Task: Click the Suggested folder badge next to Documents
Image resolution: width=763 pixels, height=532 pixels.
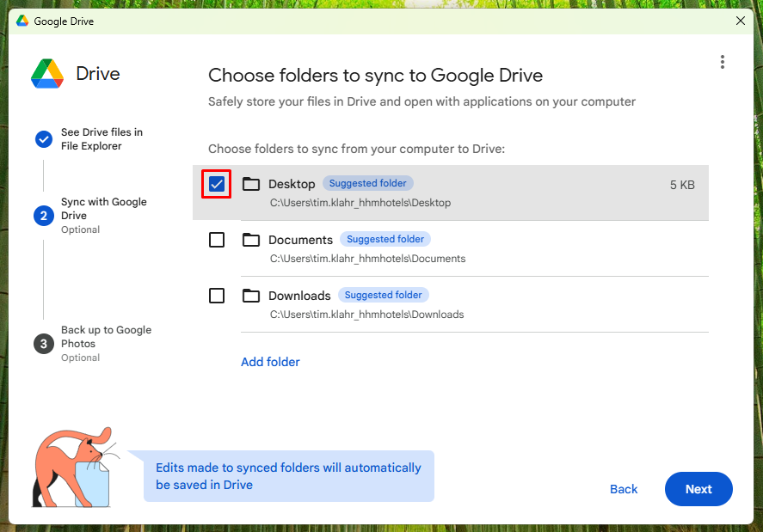Action: pos(385,239)
